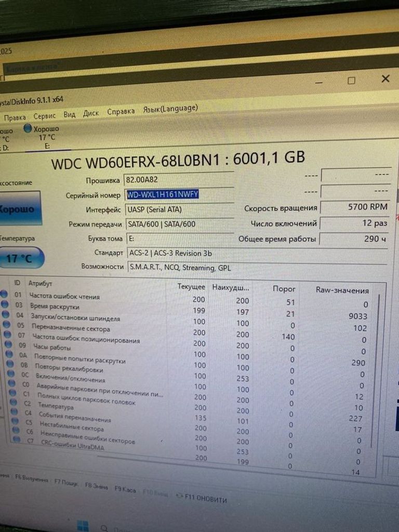Select the D: disk tab
The image size is (399, 532).
pyautogui.click(x=6, y=139)
